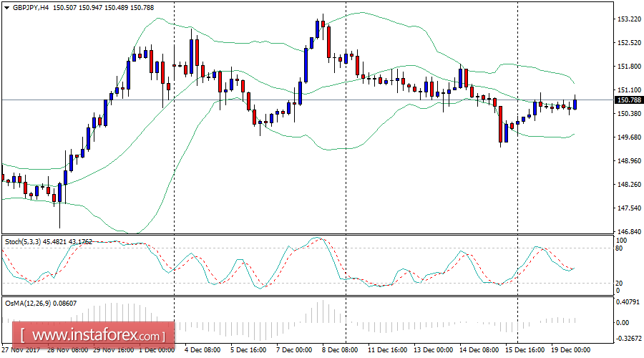The image size is (644, 358).
Task: Click the 147.540 price axis label
Action: (x=629, y=208)
